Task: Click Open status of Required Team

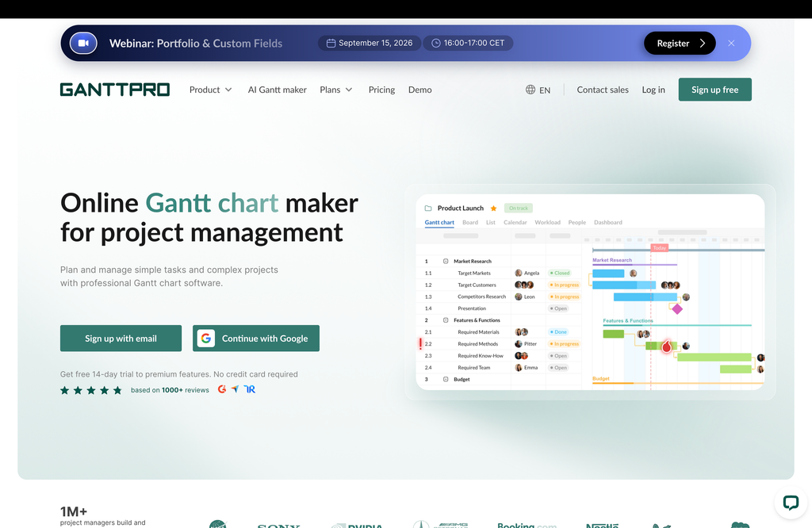Action: [559, 368]
